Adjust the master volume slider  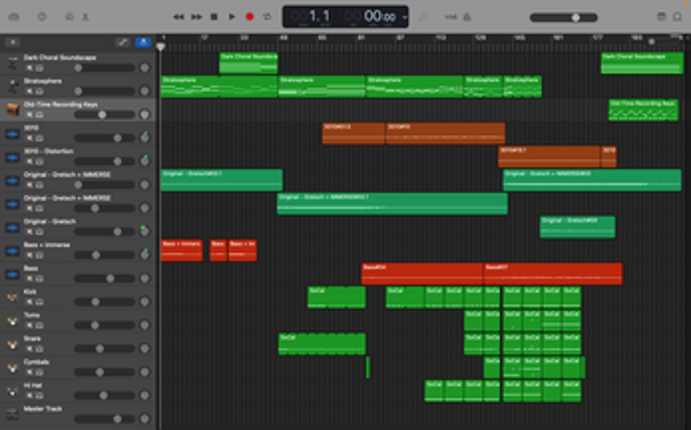click(x=576, y=17)
